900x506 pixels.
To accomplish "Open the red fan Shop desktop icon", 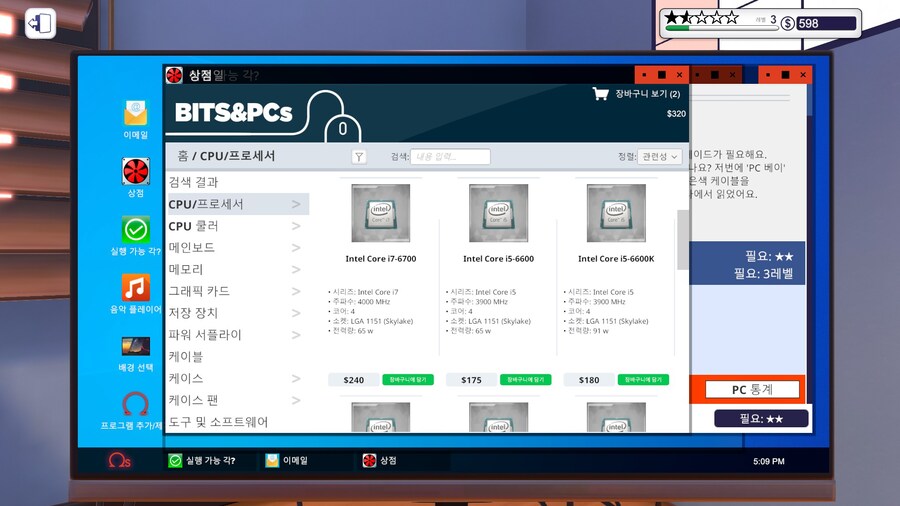I will pyautogui.click(x=136, y=171).
